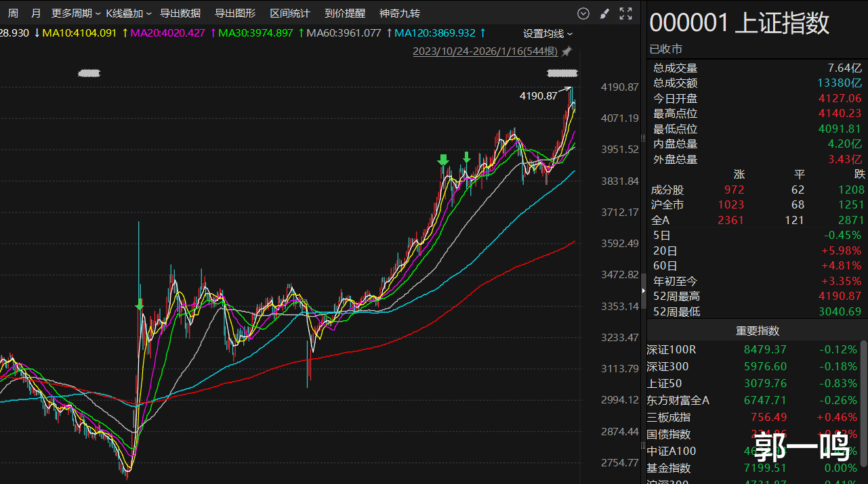Image resolution: width=868 pixels, height=484 pixels.
Task: Click the MA10:4104.091 average label
Action: click(79, 33)
